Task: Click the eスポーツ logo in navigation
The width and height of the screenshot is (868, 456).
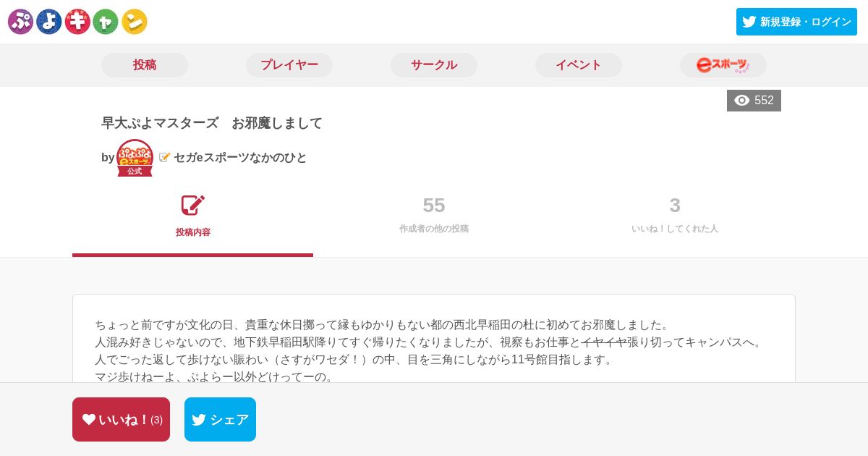Action: 723,65
